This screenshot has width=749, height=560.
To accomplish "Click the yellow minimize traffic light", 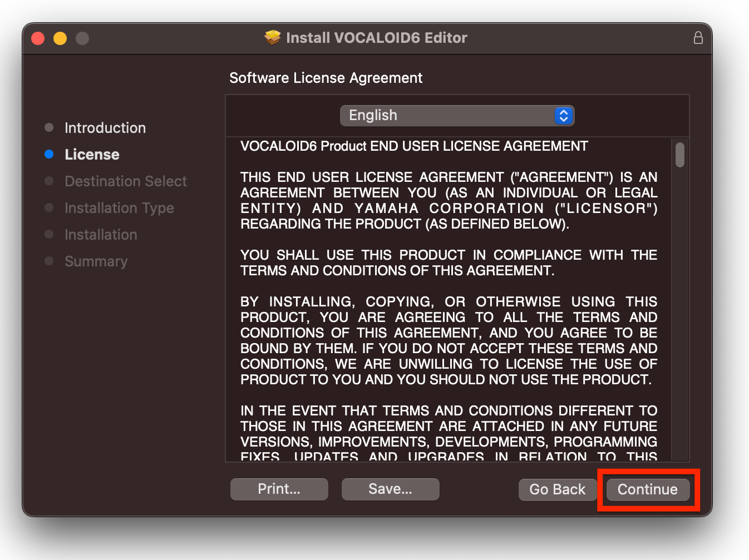I will [60, 38].
